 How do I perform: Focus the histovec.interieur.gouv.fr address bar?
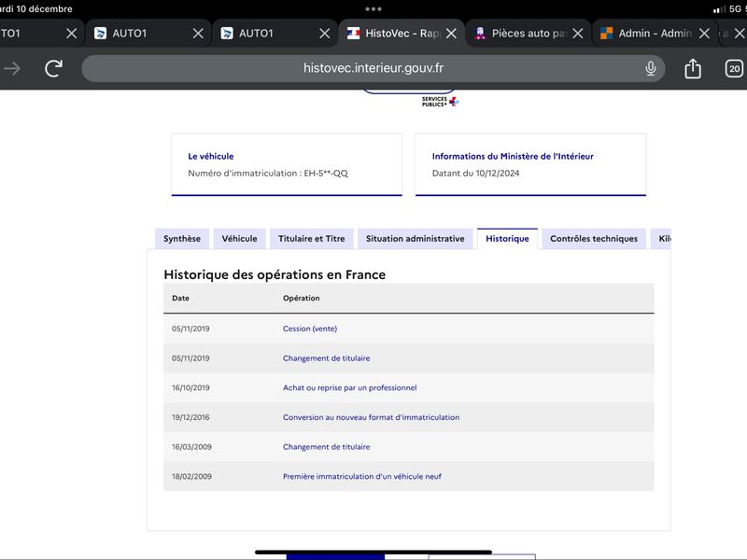point(373,68)
